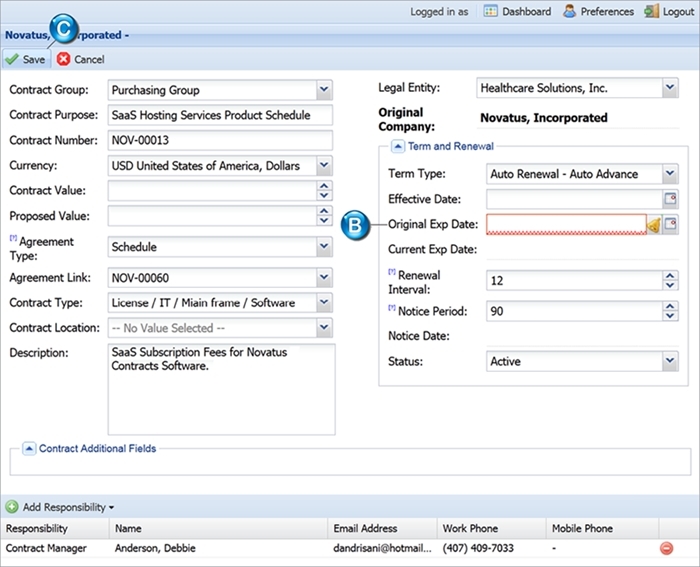This screenshot has height=567, width=700.
Task: Open the Term Type dropdown
Action: point(670,174)
